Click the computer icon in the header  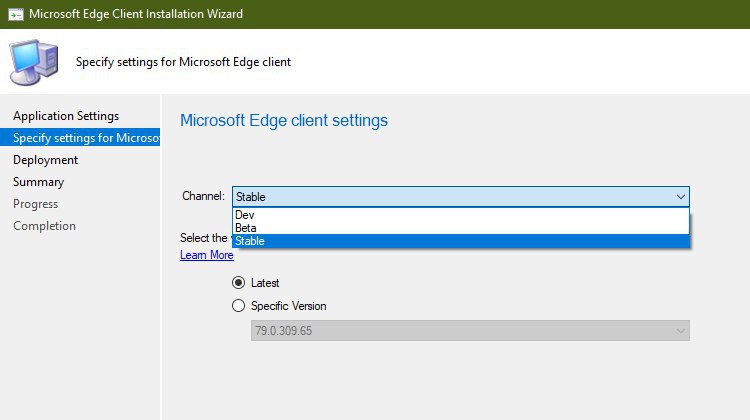(33, 62)
